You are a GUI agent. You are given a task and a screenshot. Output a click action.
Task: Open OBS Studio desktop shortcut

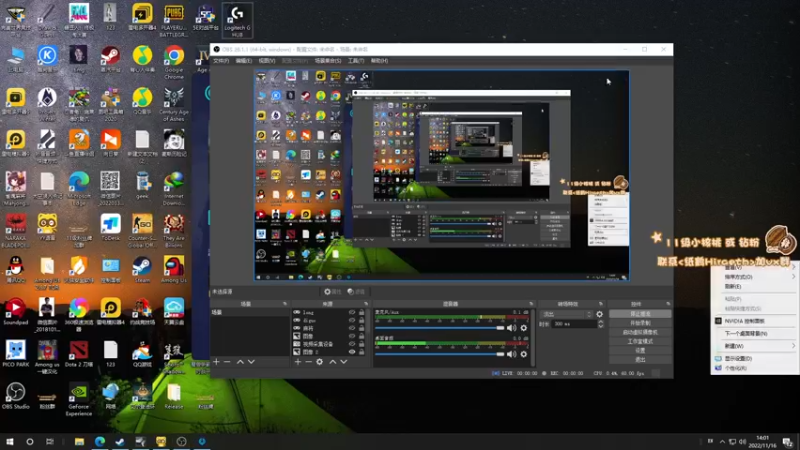pos(16,396)
